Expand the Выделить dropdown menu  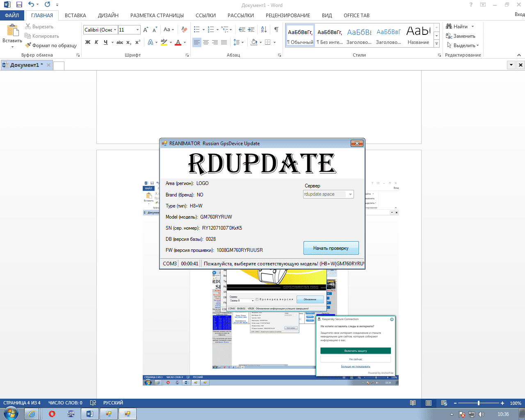point(464,46)
